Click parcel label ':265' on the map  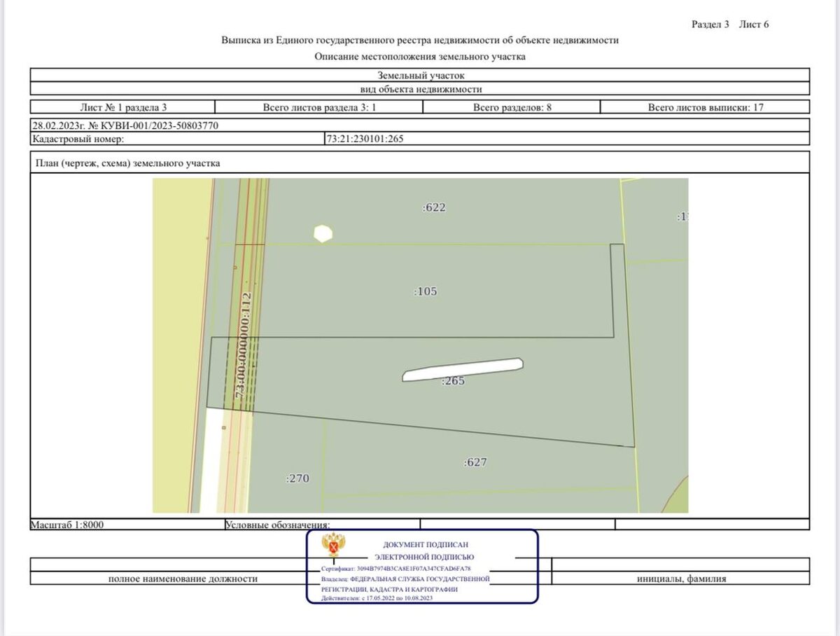click(453, 381)
